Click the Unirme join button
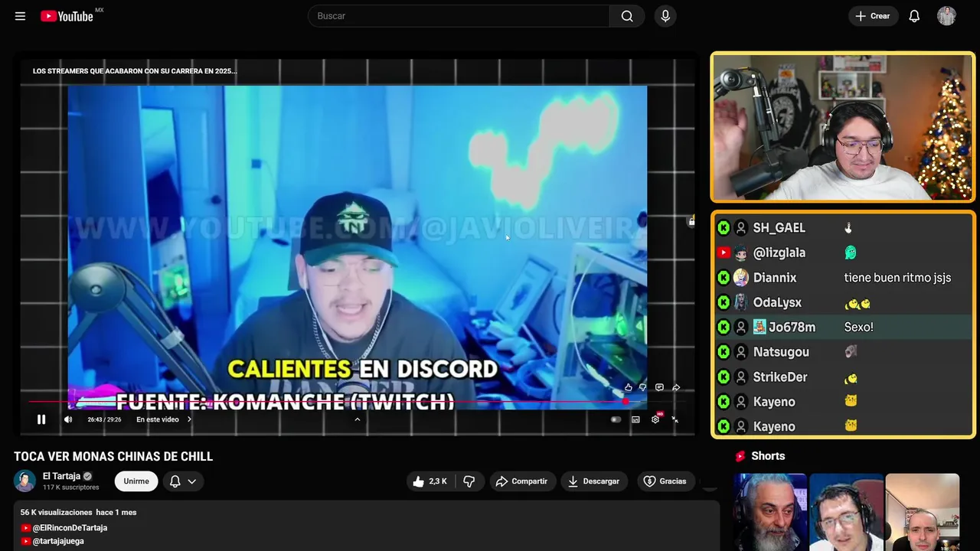The width and height of the screenshot is (980, 551). click(x=136, y=481)
